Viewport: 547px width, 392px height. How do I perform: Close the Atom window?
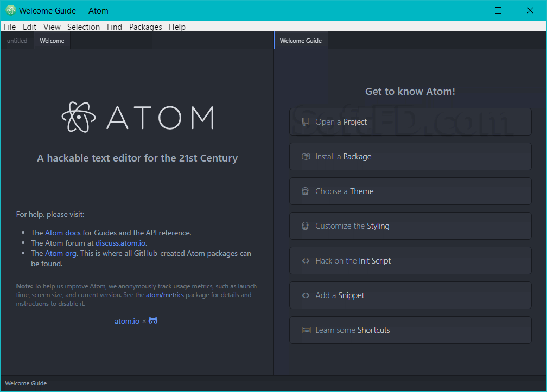point(530,10)
